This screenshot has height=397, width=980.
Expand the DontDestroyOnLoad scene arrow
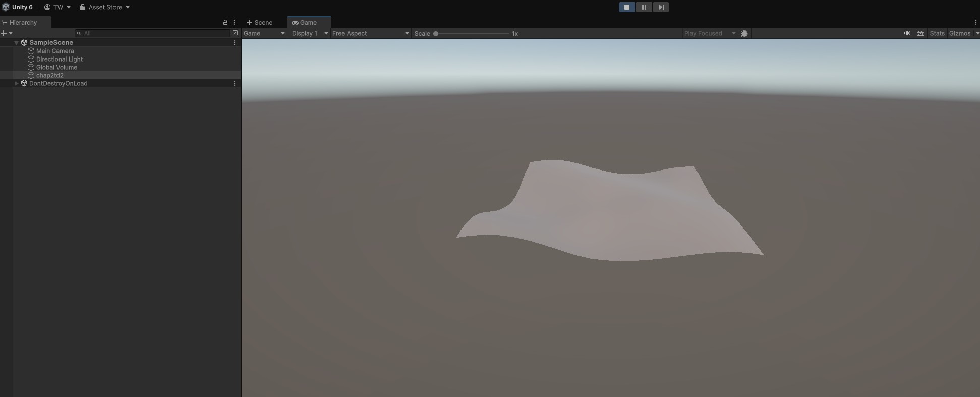17,83
